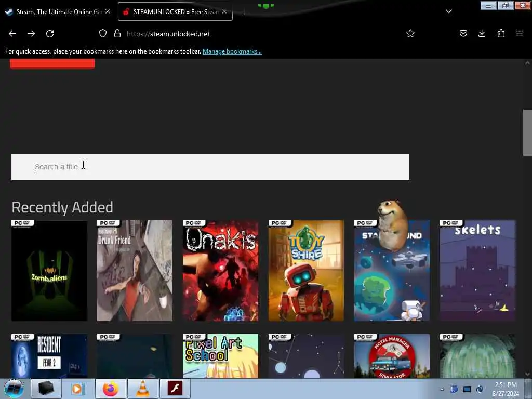Go back to the previous page
The image size is (532, 399).
pos(12,34)
